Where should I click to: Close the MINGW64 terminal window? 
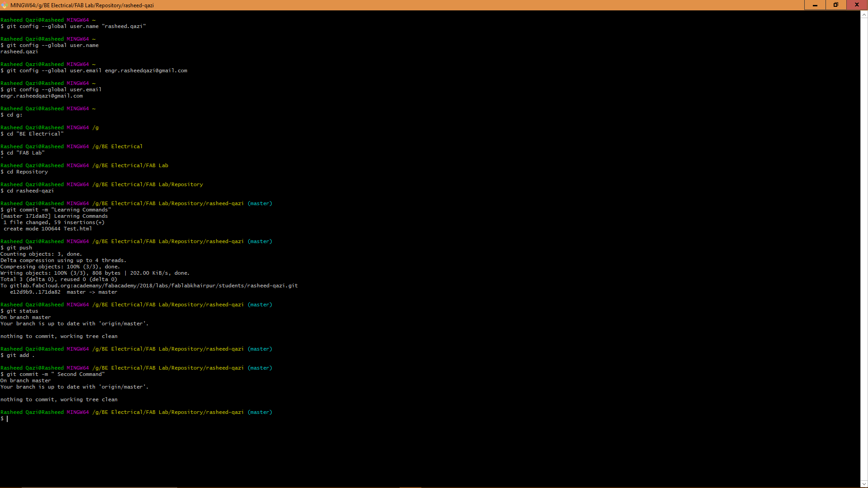pyautogui.click(x=857, y=5)
